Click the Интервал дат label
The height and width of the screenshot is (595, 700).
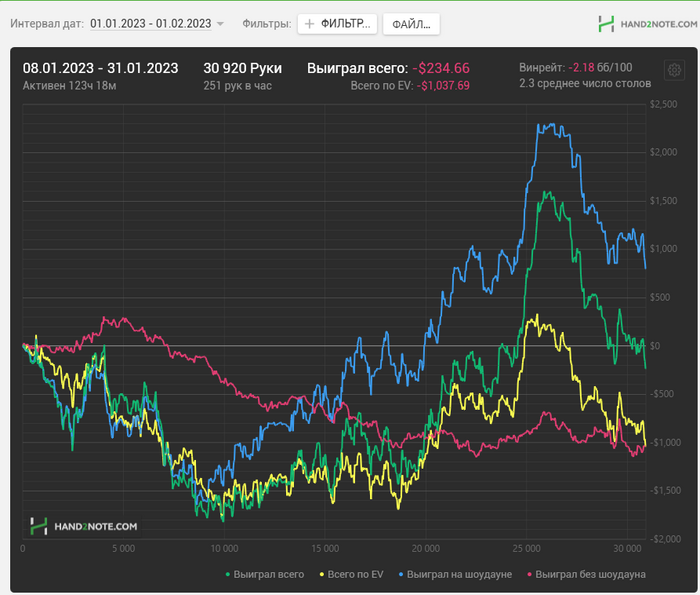click(x=47, y=24)
